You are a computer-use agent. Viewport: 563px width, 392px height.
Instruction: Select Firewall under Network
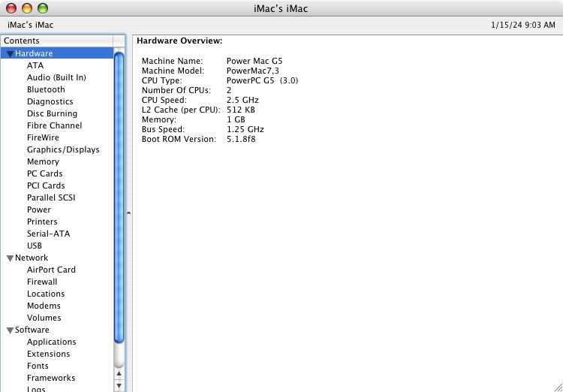[42, 282]
